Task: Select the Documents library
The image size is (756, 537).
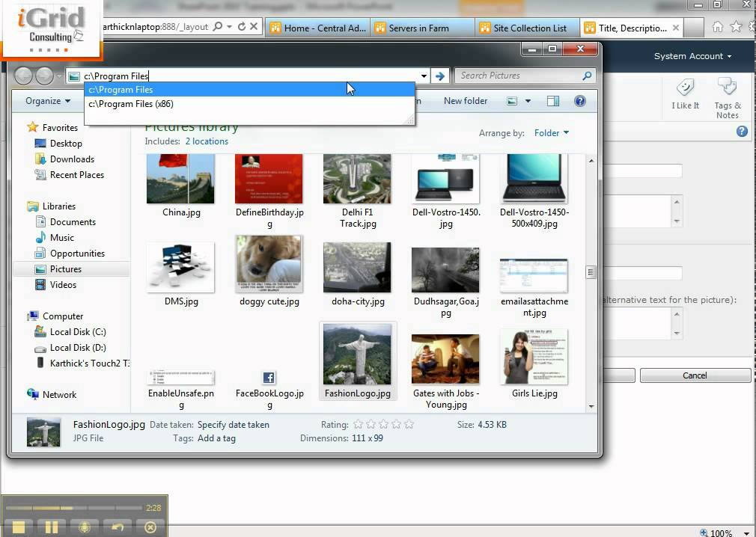Action: click(73, 222)
